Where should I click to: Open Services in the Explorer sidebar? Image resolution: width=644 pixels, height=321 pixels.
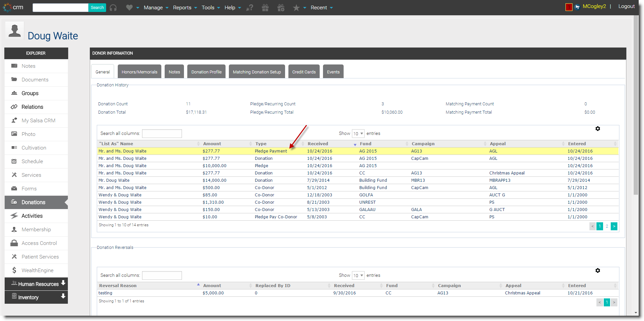36,175
